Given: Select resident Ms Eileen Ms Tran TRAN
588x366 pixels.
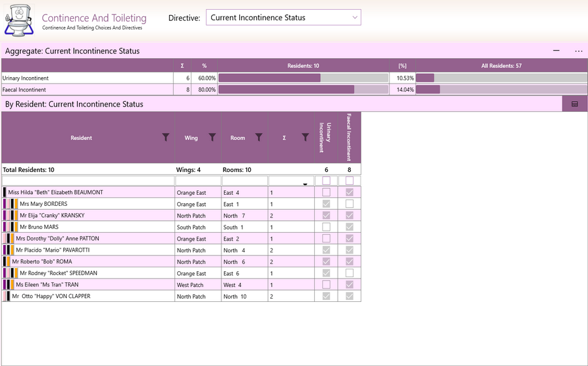Looking at the screenshot, I should pos(47,284).
